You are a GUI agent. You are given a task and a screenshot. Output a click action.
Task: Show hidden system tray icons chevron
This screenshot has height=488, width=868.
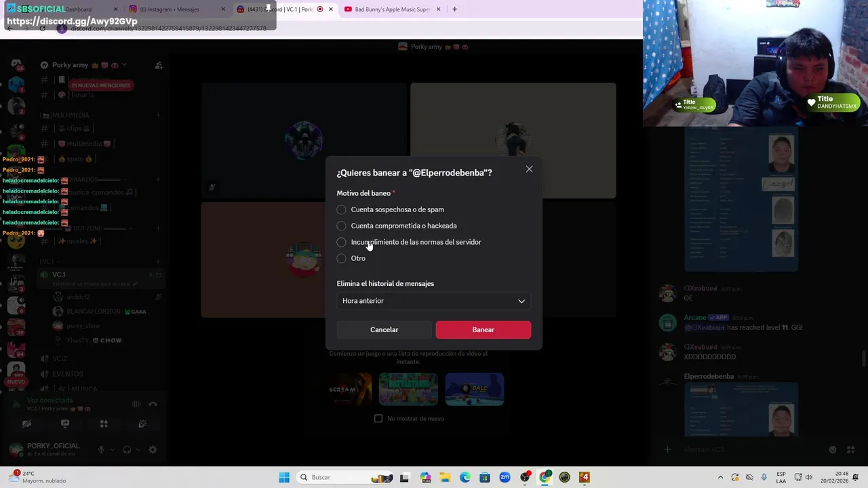coord(720,477)
